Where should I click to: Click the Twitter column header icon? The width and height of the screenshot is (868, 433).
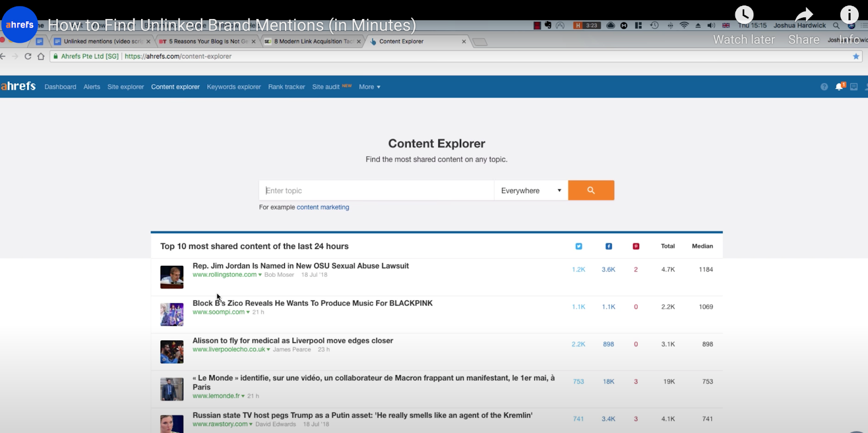pyautogui.click(x=579, y=246)
